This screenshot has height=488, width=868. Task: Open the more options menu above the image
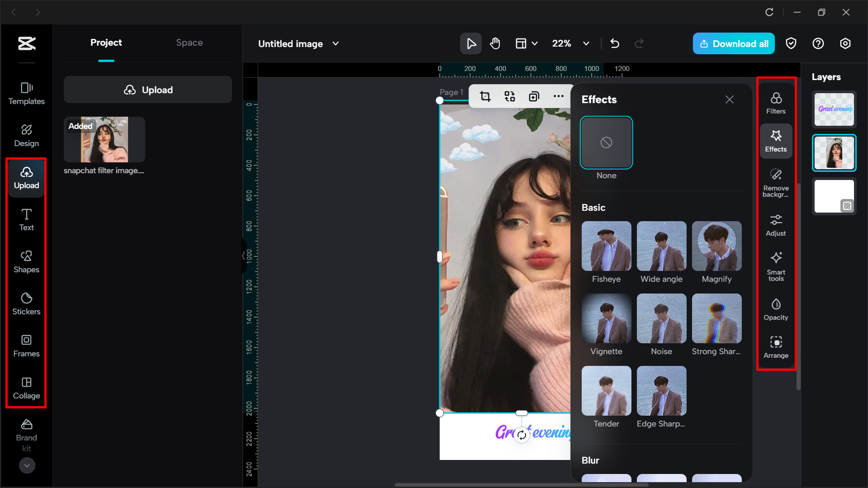558,96
